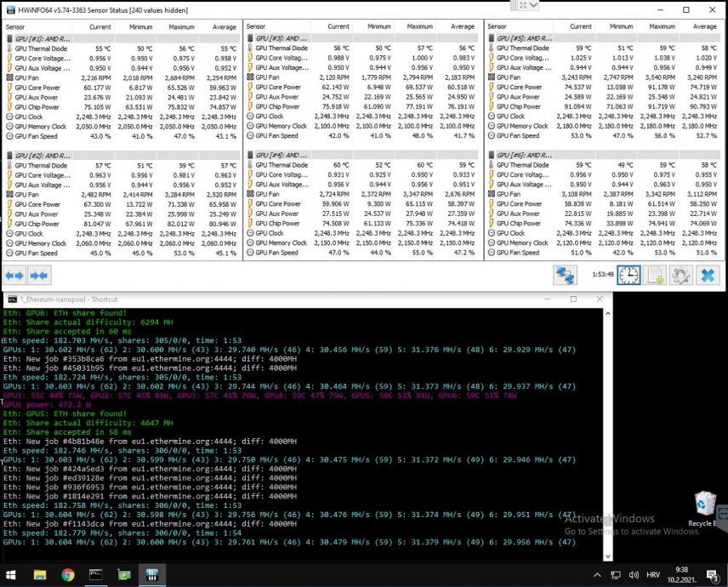Select GPU Fan row under GPU #2
This screenshot has width=728, height=587.
coord(122,195)
